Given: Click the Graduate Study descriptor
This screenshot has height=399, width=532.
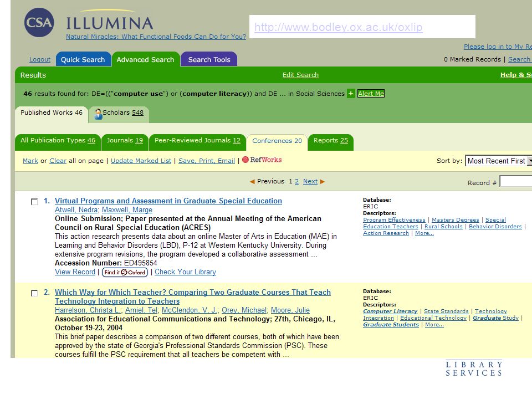Looking at the screenshot, I should [x=495, y=318].
